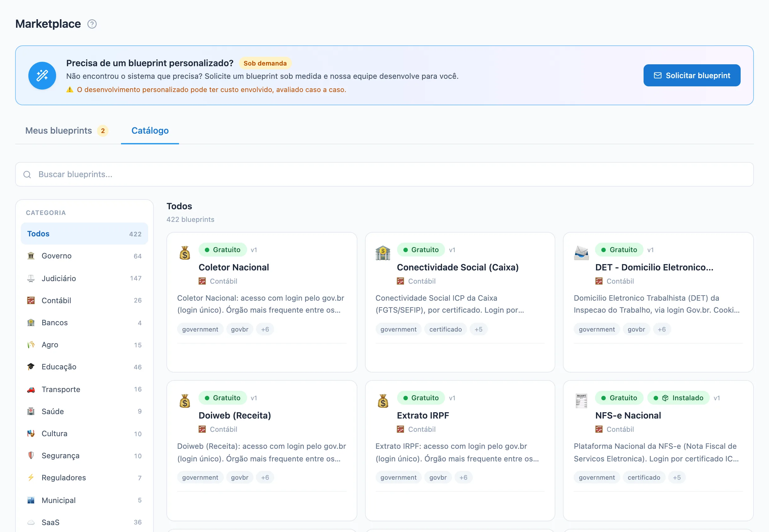Click the govbr tag on Doiweb card
Screen dimensions: 769x532
coord(240,478)
